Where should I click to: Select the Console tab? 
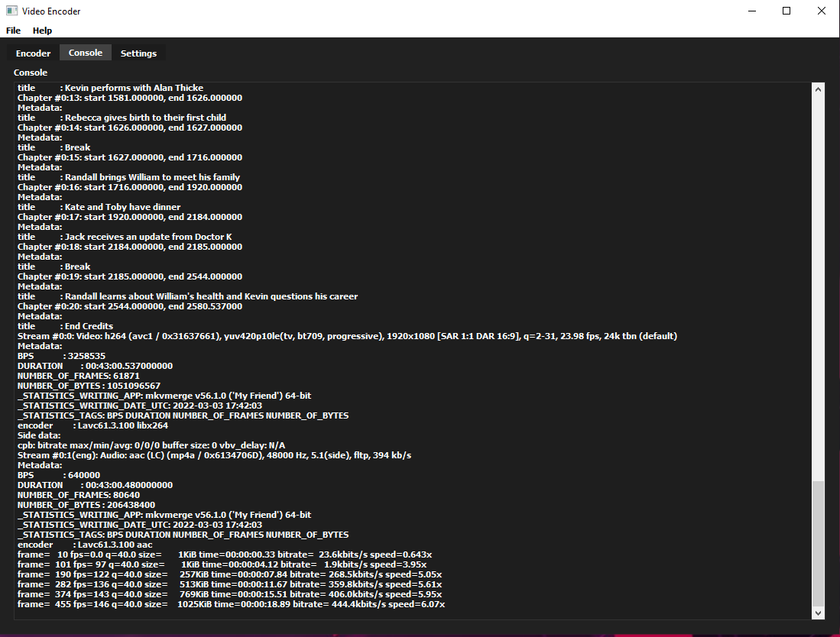point(86,53)
